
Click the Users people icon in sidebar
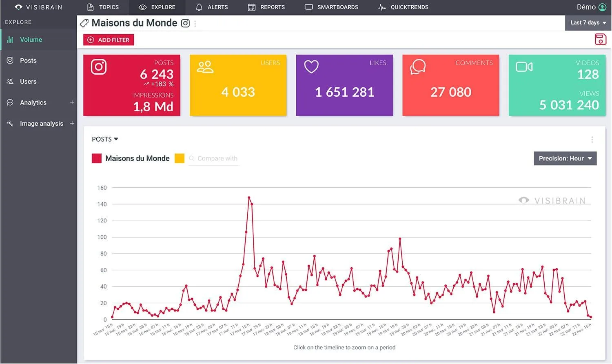pos(10,82)
